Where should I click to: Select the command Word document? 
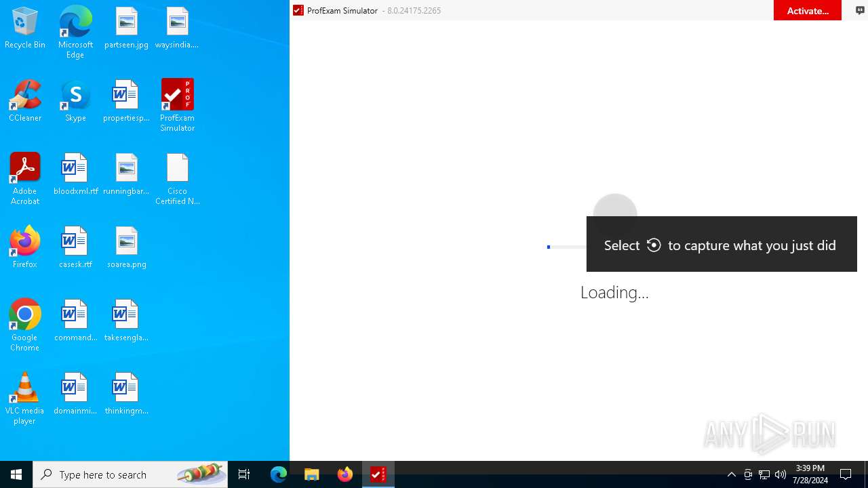[x=75, y=321]
